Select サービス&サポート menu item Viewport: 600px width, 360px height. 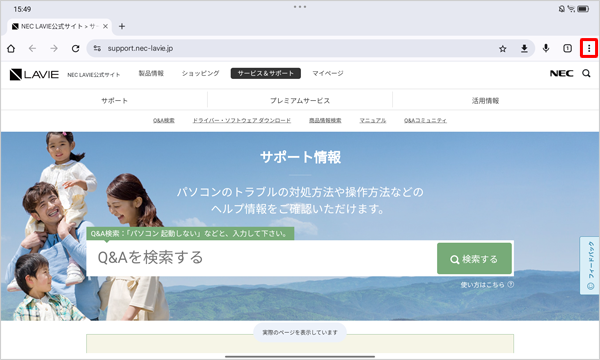pyautogui.click(x=266, y=73)
